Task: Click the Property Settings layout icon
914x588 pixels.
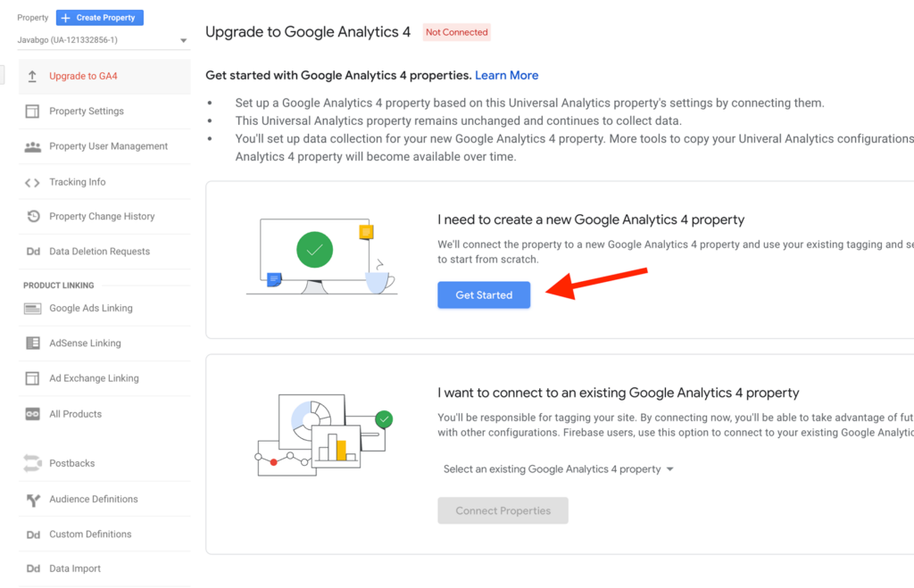Action: (x=33, y=112)
